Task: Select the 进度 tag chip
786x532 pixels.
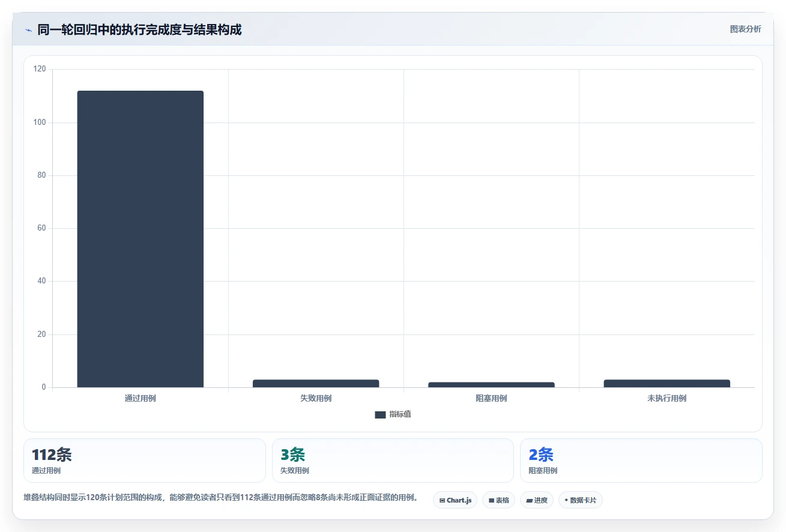Action: [x=537, y=500]
